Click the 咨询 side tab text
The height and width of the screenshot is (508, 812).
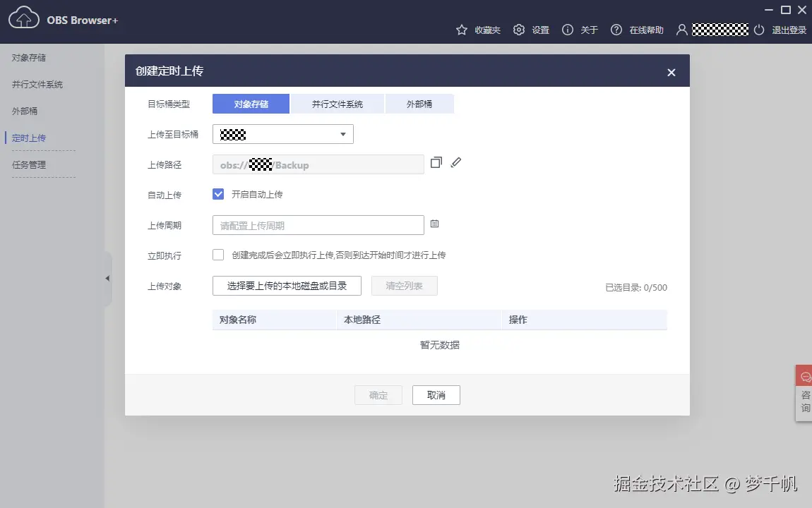tap(806, 401)
